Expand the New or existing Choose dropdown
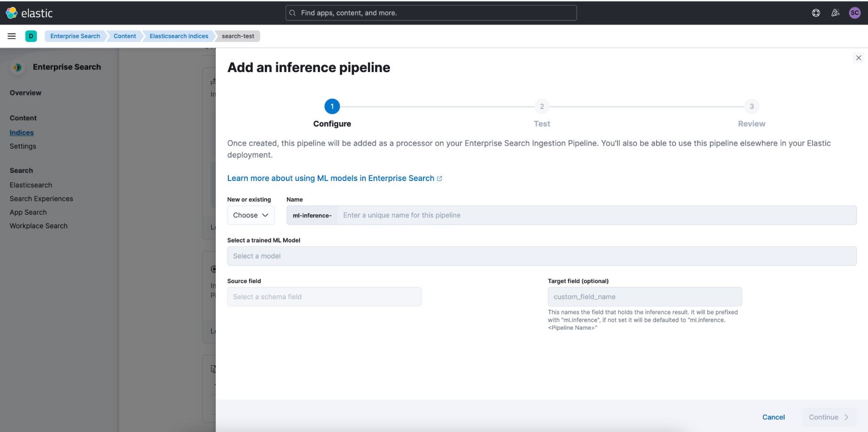Image resolution: width=868 pixels, height=432 pixels. point(251,215)
